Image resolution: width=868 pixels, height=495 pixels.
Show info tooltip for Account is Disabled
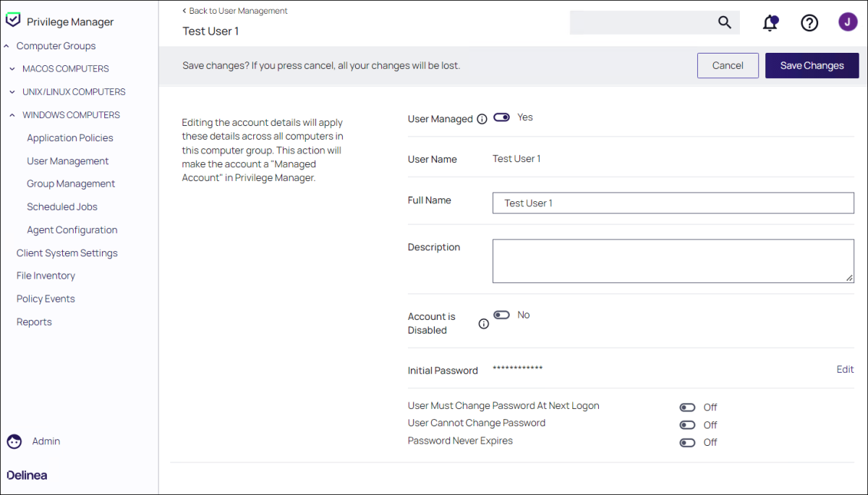click(x=484, y=324)
